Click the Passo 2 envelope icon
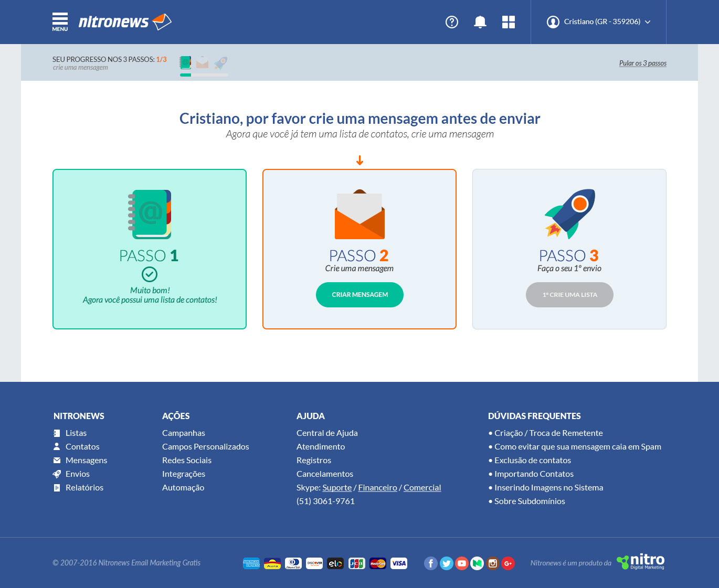This screenshot has height=588, width=719. (359, 215)
